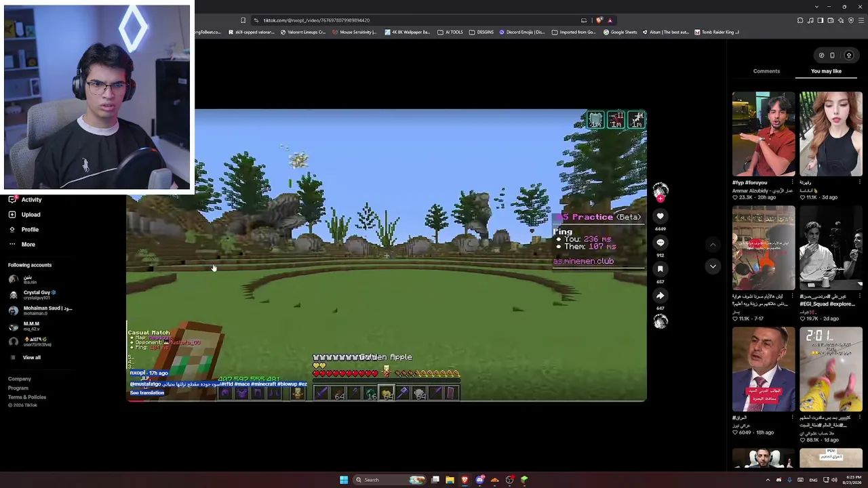Open the spinning sound disc icon

point(660,322)
